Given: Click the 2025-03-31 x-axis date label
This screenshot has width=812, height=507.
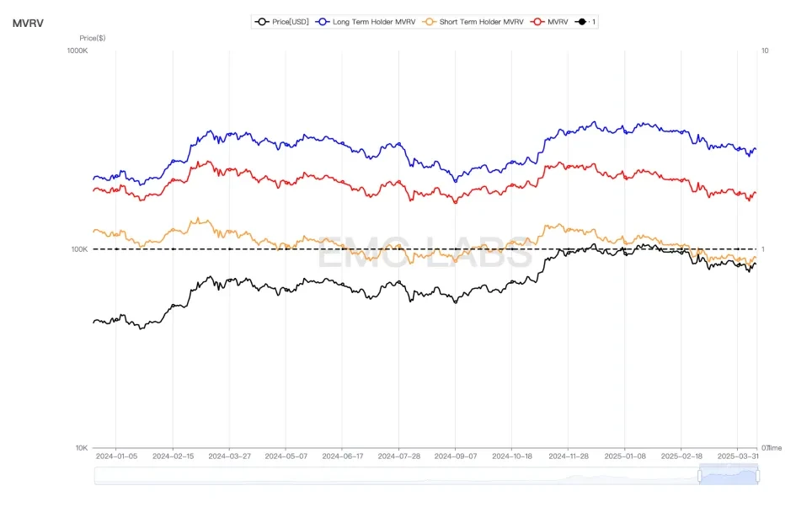Looking at the screenshot, I should [737, 456].
